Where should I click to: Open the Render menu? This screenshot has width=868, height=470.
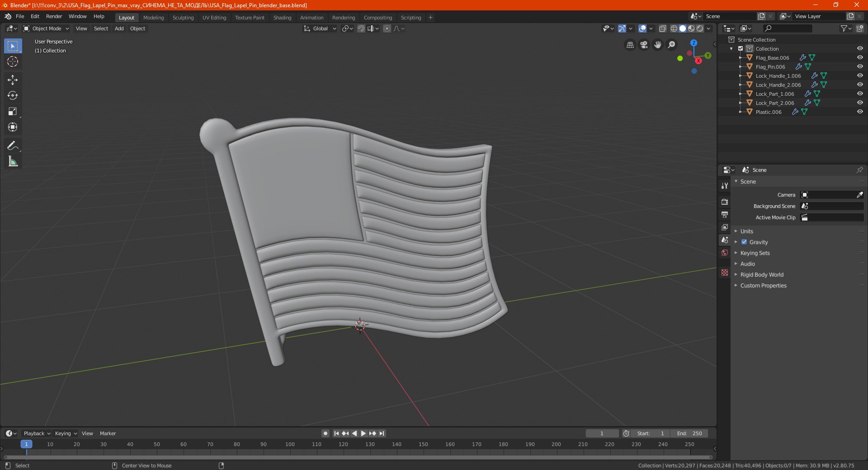pos(54,16)
